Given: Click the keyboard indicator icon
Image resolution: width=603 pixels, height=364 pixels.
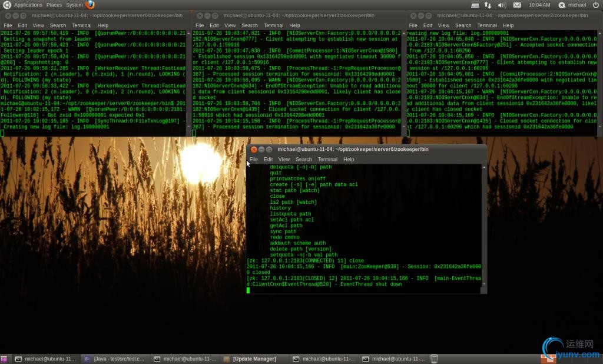Looking at the screenshot, I should tap(475, 5).
